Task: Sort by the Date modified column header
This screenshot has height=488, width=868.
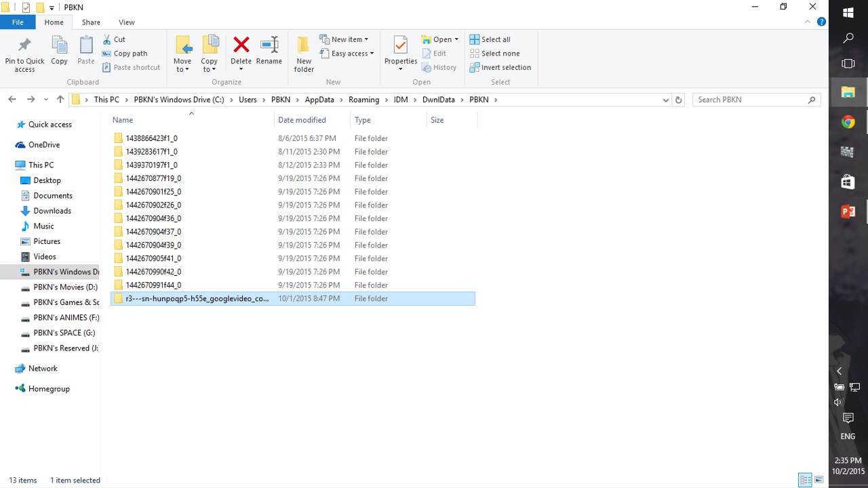Action: [302, 120]
